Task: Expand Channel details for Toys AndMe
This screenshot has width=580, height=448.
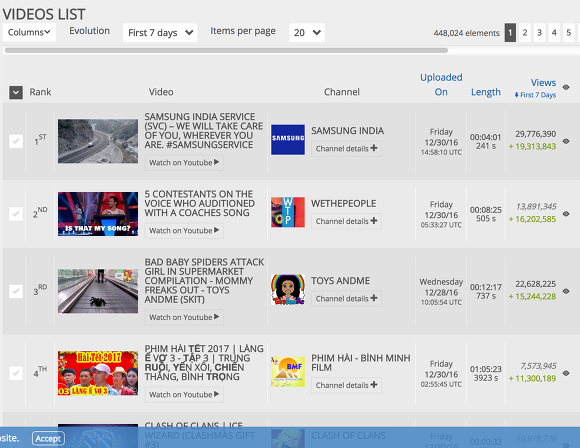Action: (x=346, y=298)
